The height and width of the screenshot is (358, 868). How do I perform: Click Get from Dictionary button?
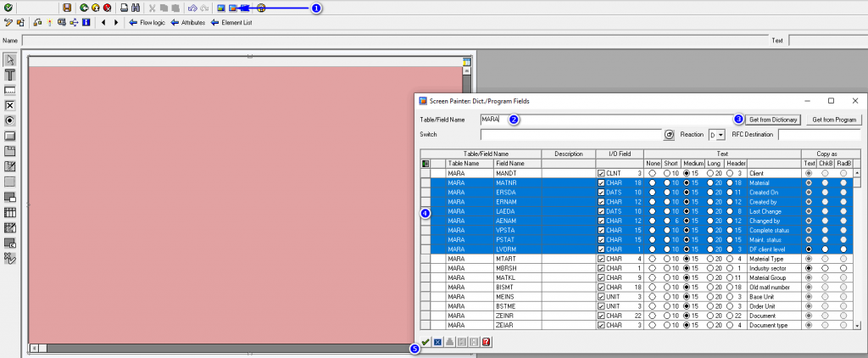click(x=773, y=120)
